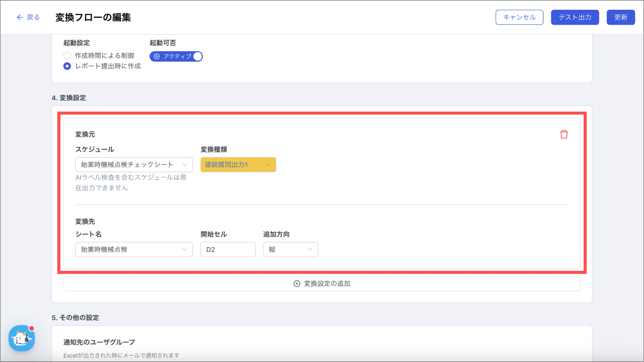Click the 開始セル input field with D2
Screen dimensions: 644x362
click(228, 249)
